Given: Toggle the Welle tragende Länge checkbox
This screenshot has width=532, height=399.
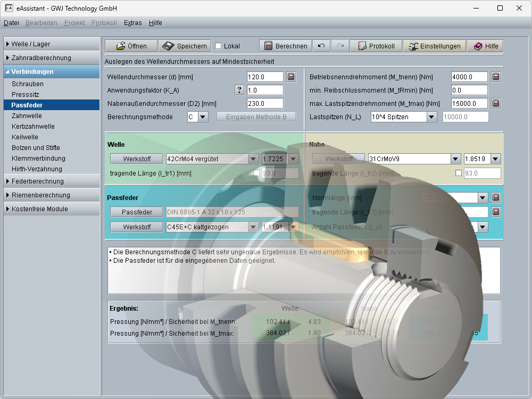Looking at the screenshot, I should click(257, 173).
